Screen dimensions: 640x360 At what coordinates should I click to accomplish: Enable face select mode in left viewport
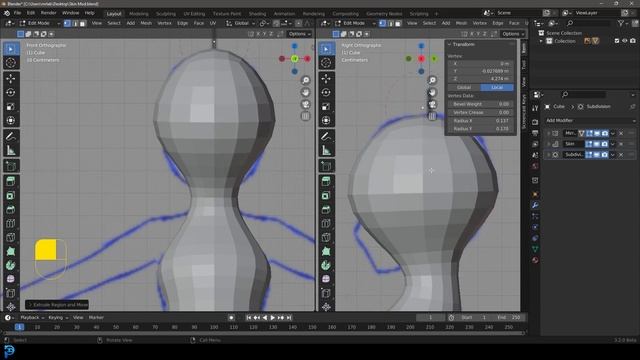(x=83, y=23)
